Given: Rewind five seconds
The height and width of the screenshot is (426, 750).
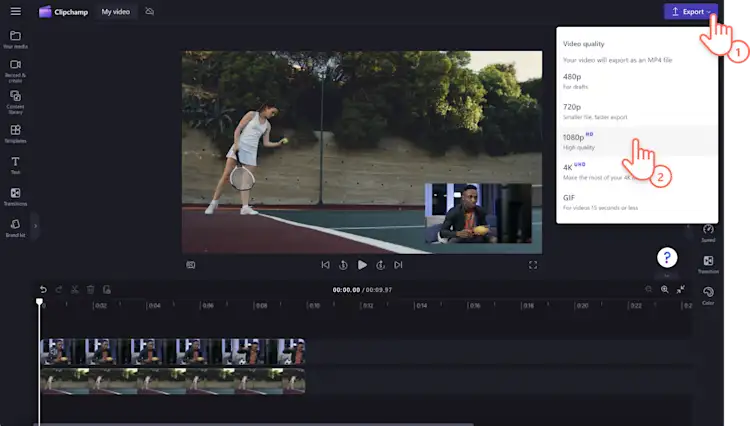Looking at the screenshot, I should tap(343, 265).
